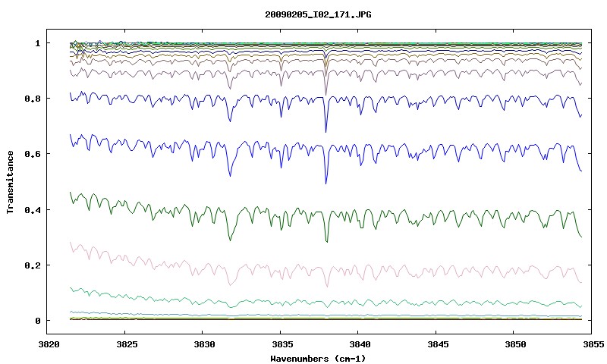Viewport: 607px width, 364px height.
Task: Click the x-axis tick label 3840
Action: pyautogui.click(x=359, y=344)
